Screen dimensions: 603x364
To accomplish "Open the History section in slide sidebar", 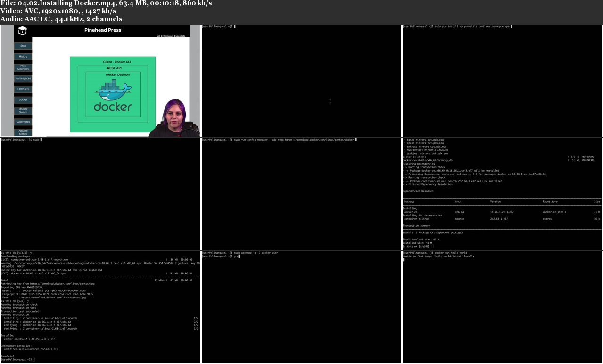I will click(23, 57).
